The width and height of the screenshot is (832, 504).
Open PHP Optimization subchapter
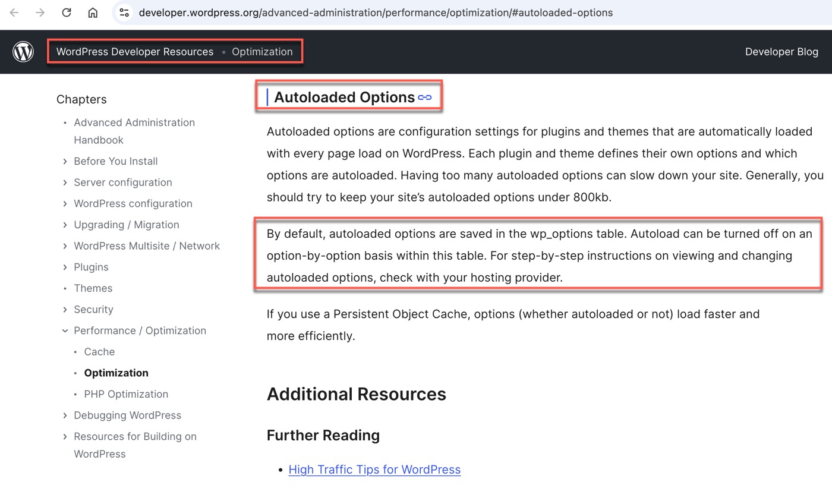point(126,394)
